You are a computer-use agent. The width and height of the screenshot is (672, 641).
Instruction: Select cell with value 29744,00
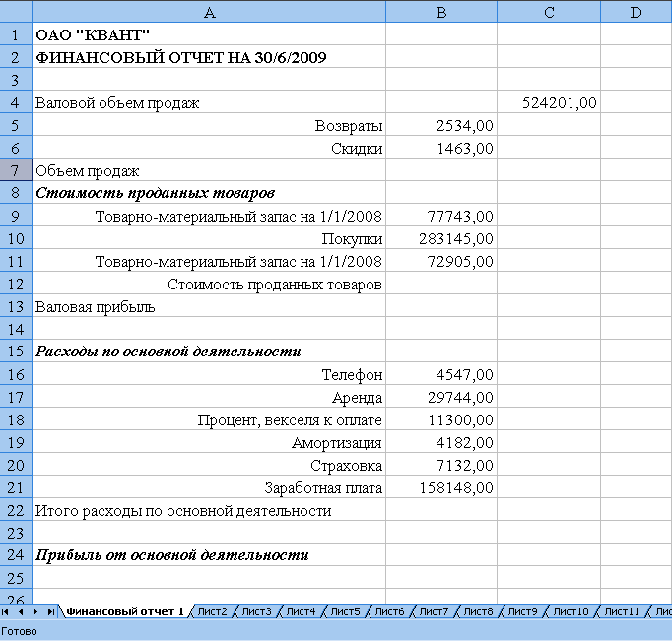441,397
